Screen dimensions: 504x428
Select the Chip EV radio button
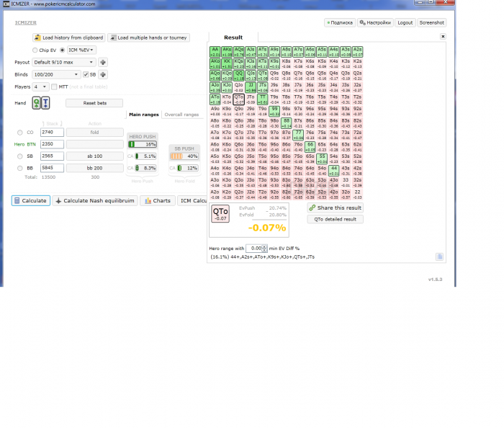(35, 50)
